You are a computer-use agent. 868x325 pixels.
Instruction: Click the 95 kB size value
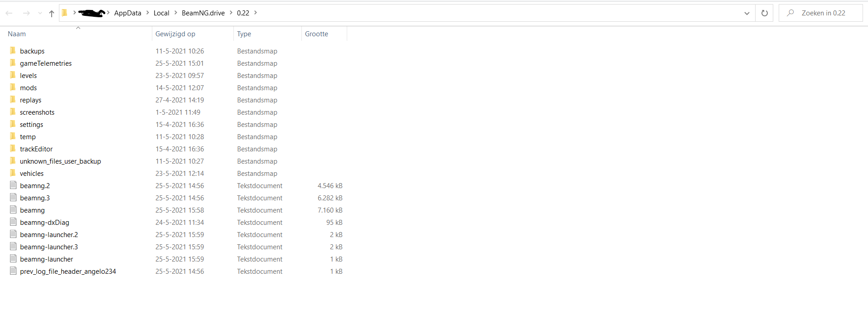tap(335, 223)
